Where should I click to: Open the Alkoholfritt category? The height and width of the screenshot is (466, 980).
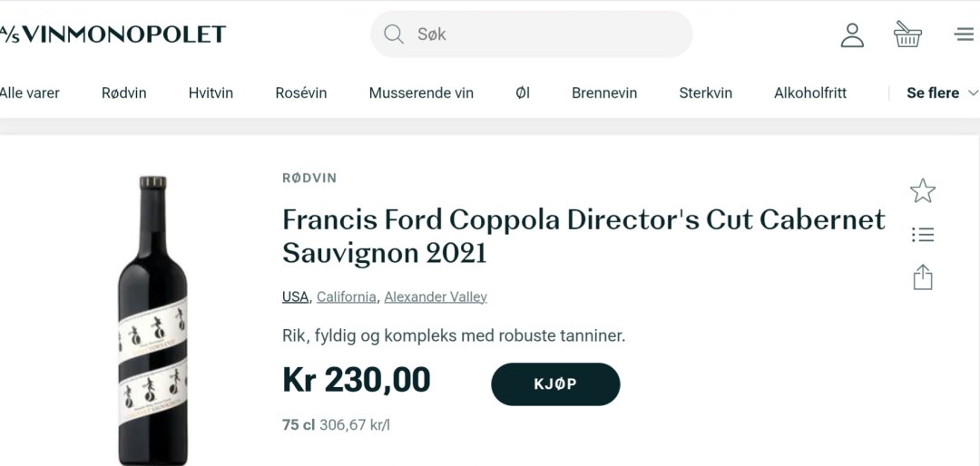coord(810,92)
